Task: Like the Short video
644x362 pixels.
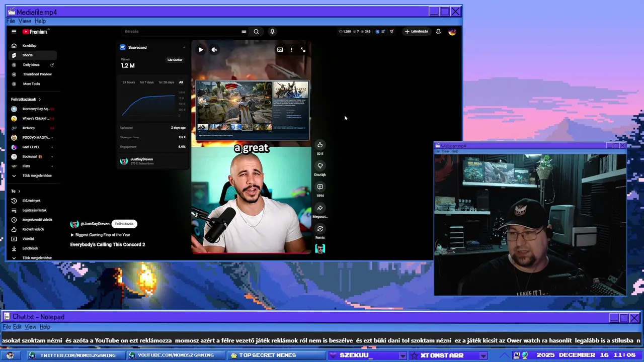Action: (320, 145)
